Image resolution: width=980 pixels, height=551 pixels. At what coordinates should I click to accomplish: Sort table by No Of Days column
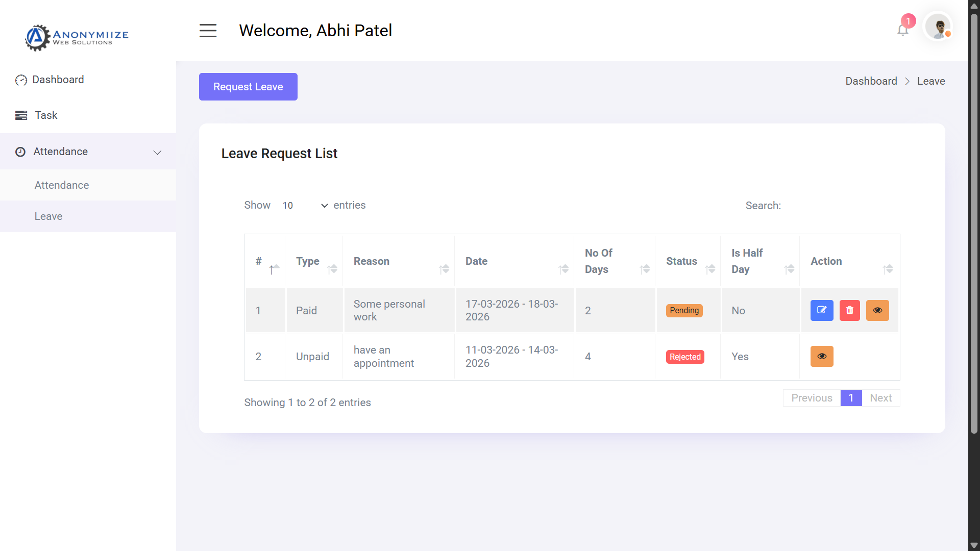[615, 261]
